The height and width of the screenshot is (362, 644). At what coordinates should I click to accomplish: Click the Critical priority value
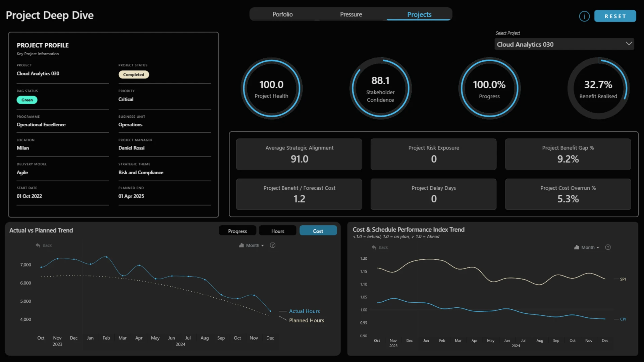(x=125, y=99)
